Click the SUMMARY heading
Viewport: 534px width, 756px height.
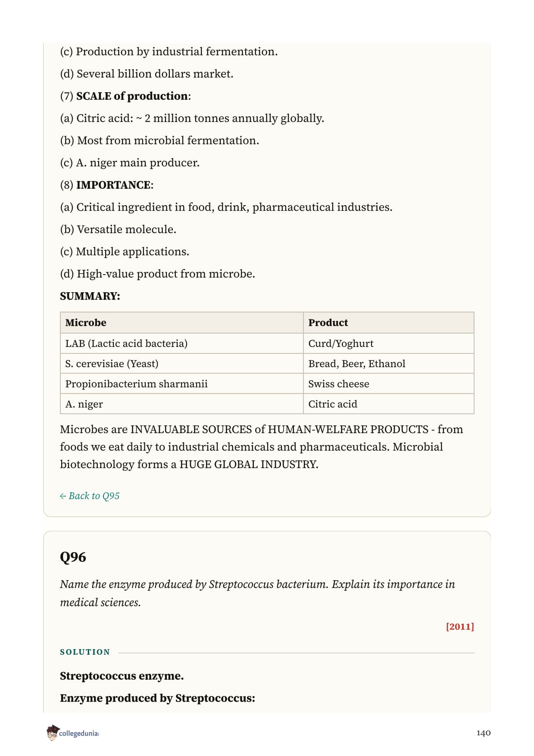(x=90, y=296)
